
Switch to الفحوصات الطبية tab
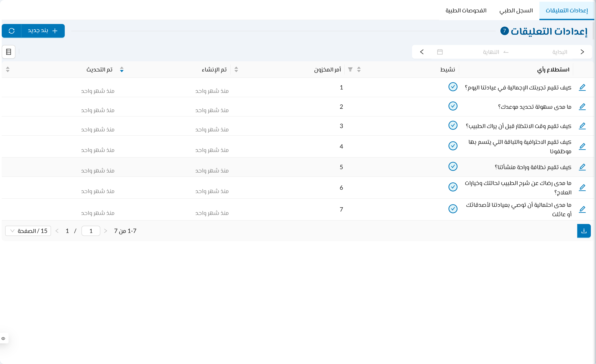(x=466, y=11)
